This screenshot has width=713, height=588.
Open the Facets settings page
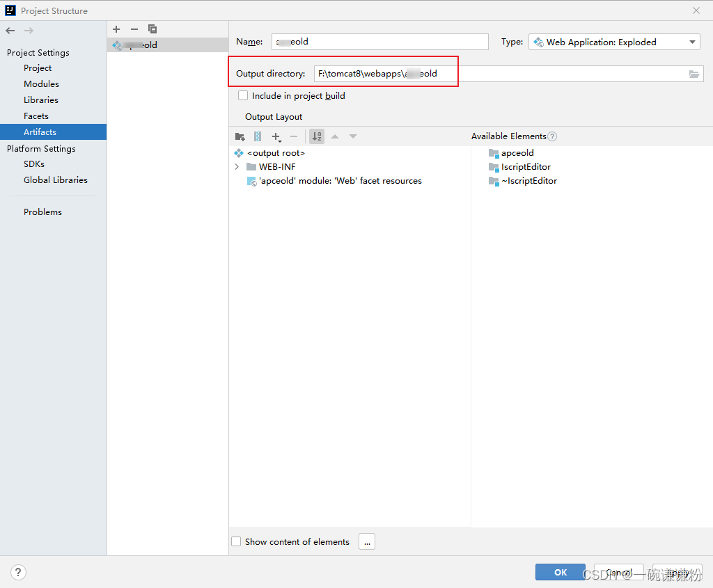36,116
